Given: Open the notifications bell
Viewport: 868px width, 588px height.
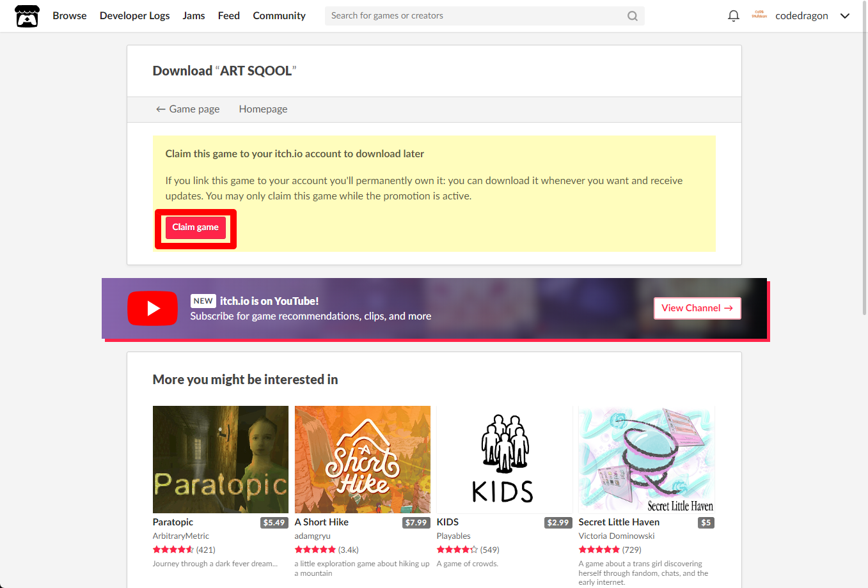Looking at the screenshot, I should (734, 16).
